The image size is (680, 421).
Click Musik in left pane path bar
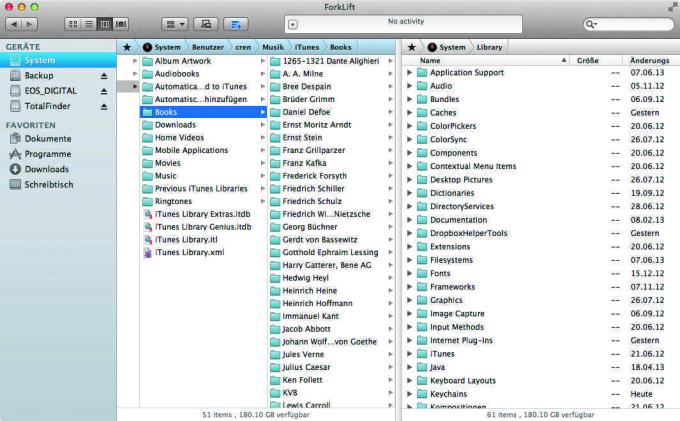pyautogui.click(x=273, y=47)
